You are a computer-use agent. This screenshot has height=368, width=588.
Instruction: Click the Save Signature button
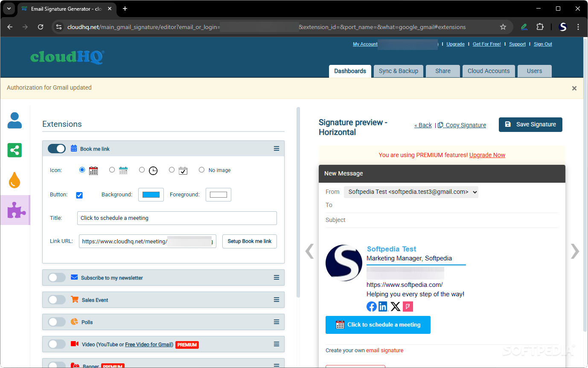pyautogui.click(x=530, y=124)
